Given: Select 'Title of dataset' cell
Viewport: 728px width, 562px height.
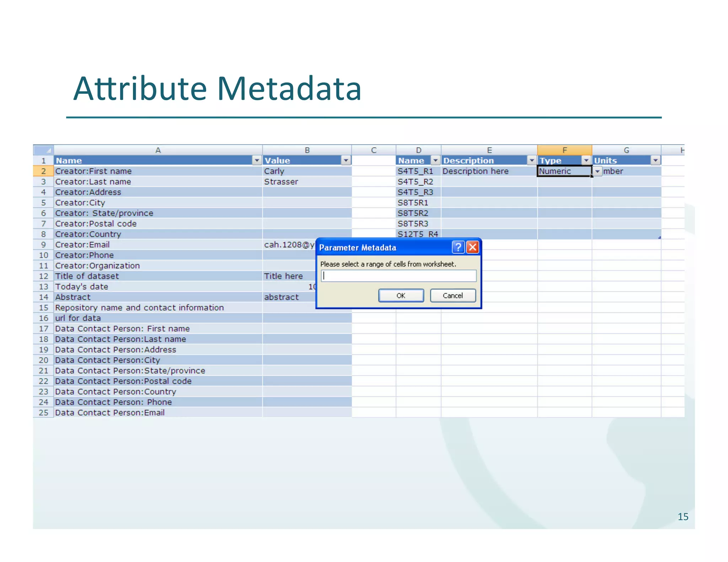Looking at the screenshot, I should (x=158, y=276).
